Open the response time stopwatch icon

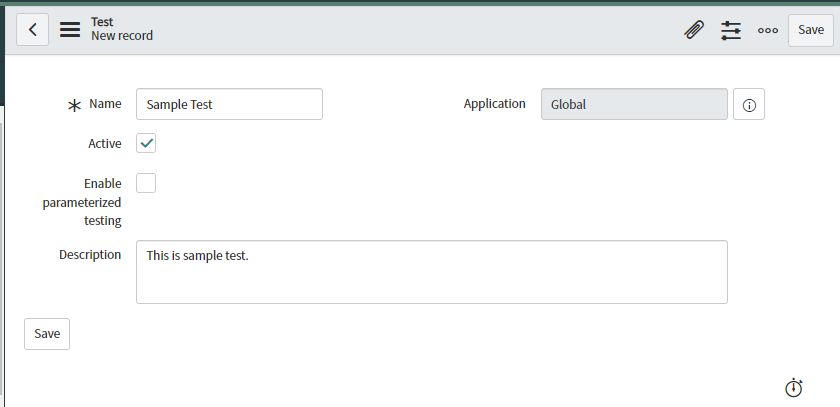(794, 388)
